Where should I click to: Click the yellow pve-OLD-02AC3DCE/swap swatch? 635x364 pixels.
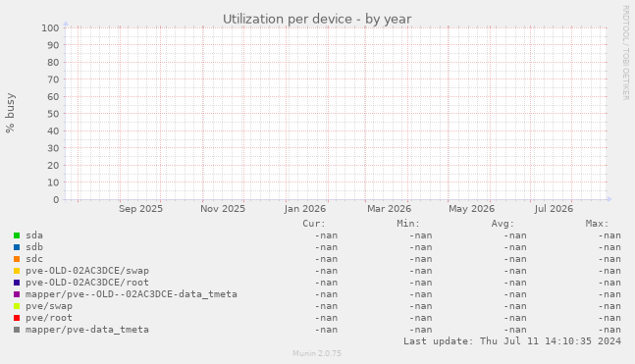click(x=17, y=271)
